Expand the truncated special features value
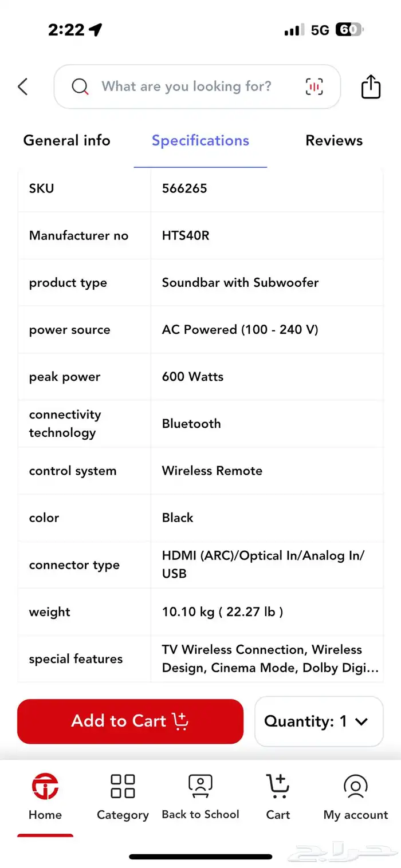Screen dimensions: 401x868 [x=270, y=658]
